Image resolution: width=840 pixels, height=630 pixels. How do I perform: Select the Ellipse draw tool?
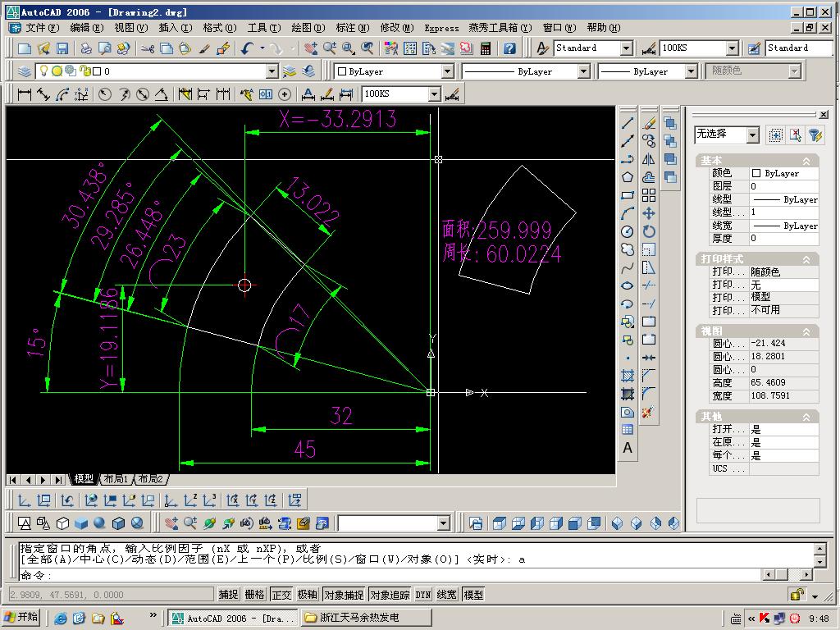coord(628,285)
